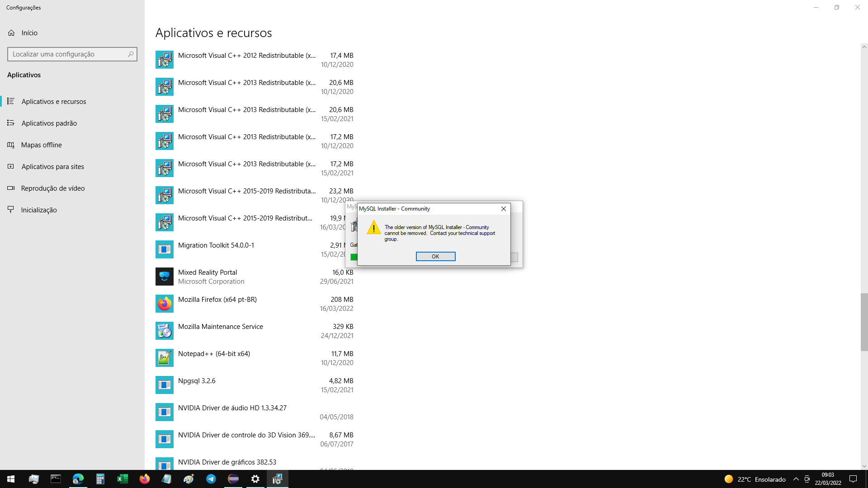This screenshot has height=488, width=868.
Task: Open the weather widget showing 22°C Ensolarado
Action: pyautogui.click(x=755, y=479)
